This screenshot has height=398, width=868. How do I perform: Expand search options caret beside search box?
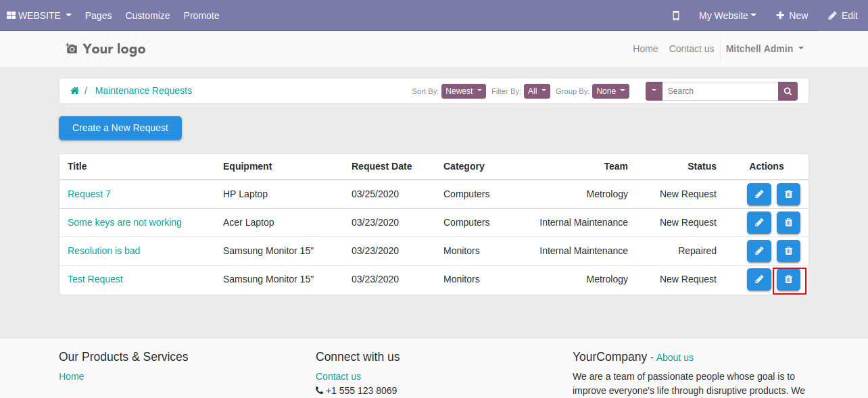pos(654,91)
